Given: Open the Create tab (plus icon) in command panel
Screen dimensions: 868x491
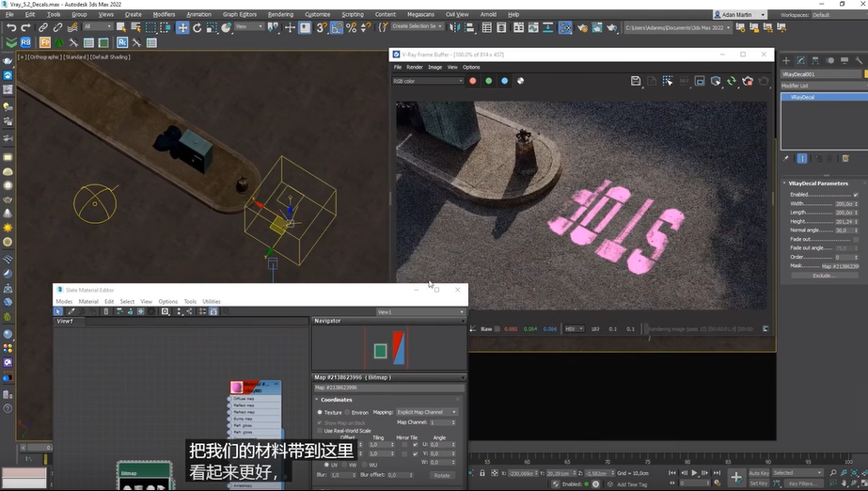Looking at the screenshot, I should 786,60.
